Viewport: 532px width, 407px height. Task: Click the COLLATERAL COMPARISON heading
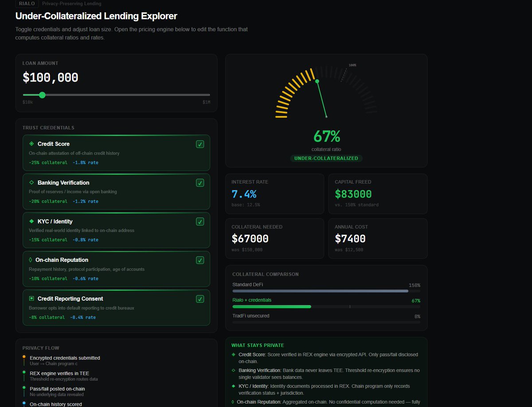tap(266, 274)
